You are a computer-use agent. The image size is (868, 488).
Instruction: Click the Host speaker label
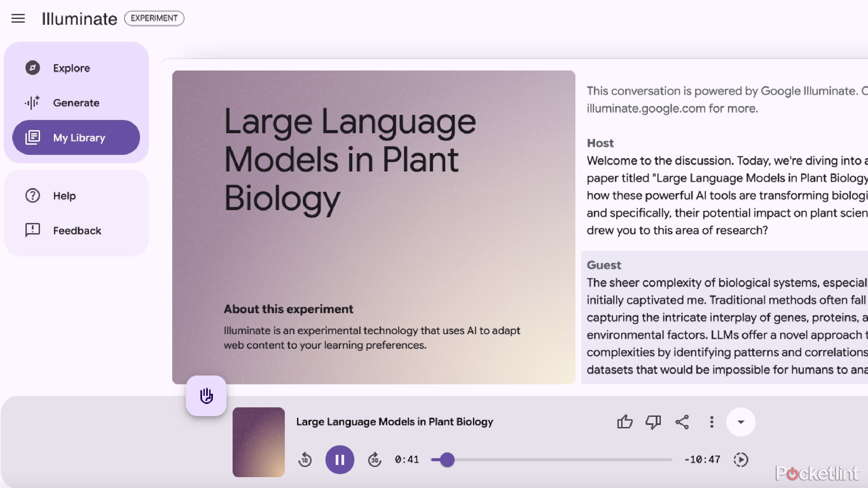click(x=600, y=143)
